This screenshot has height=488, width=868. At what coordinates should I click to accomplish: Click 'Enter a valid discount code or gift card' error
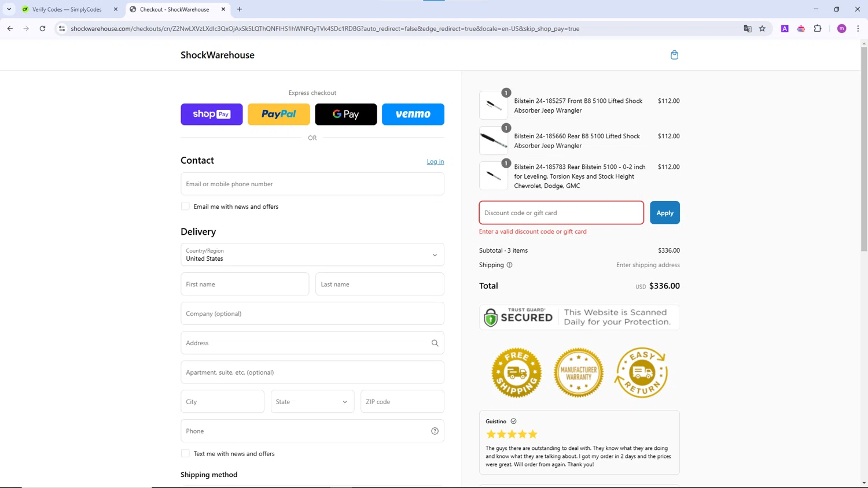click(533, 231)
